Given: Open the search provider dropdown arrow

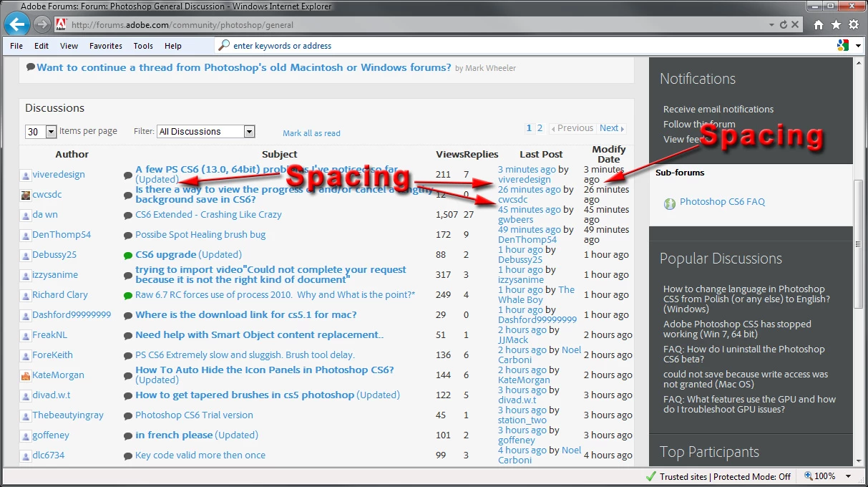Looking at the screenshot, I should pyautogui.click(x=858, y=45).
